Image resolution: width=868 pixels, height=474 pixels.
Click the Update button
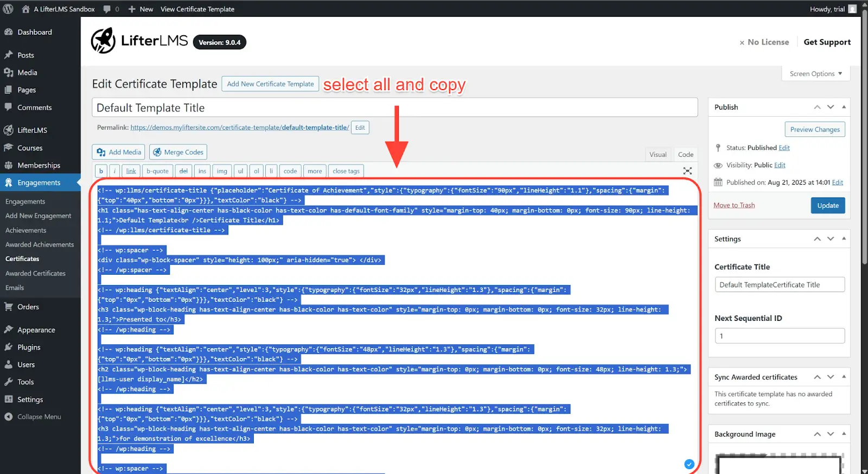(x=828, y=205)
